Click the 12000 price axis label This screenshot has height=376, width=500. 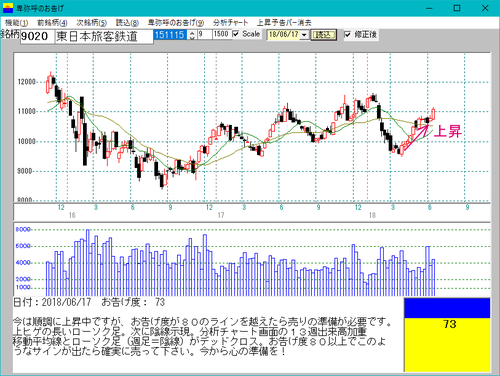coord(26,82)
